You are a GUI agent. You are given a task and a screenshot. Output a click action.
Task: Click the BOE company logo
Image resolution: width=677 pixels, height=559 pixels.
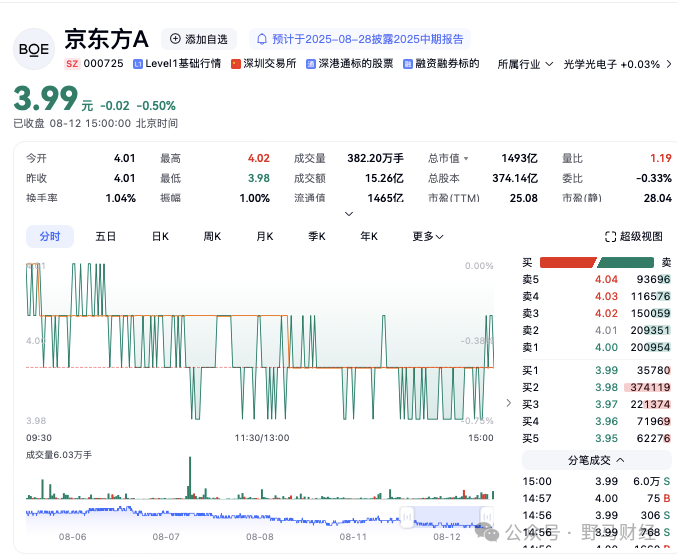[x=34, y=49]
